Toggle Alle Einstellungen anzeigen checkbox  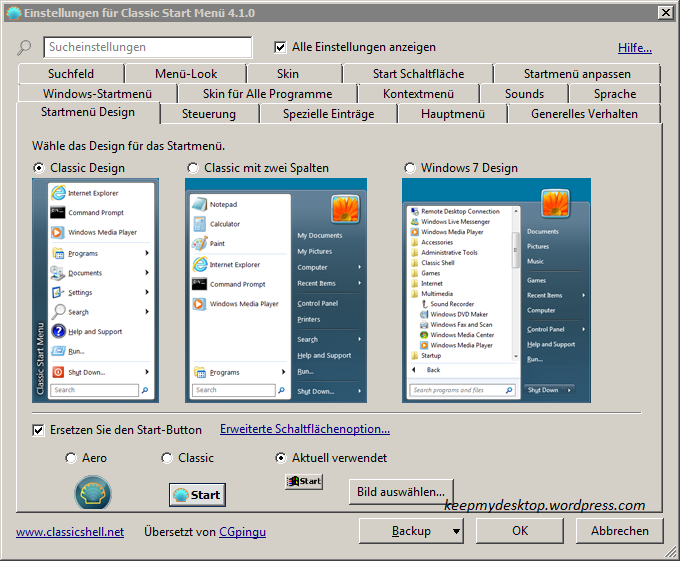pyautogui.click(x=281, y=47)
